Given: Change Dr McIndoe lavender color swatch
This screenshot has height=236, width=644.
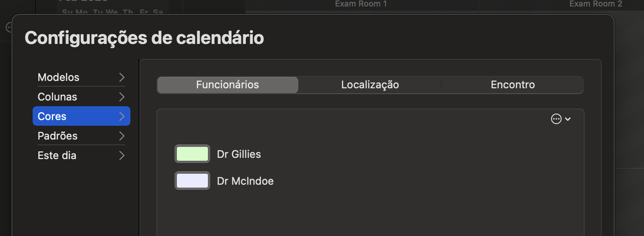Looking at the screenshot, I should click(x=192, y=181).
